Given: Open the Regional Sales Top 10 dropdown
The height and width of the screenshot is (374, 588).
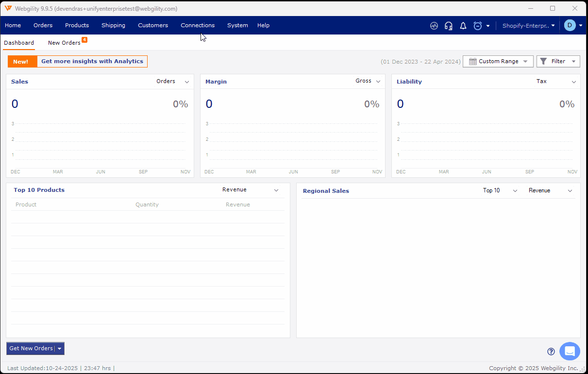Looking at the screenshot, I should 500,190.
